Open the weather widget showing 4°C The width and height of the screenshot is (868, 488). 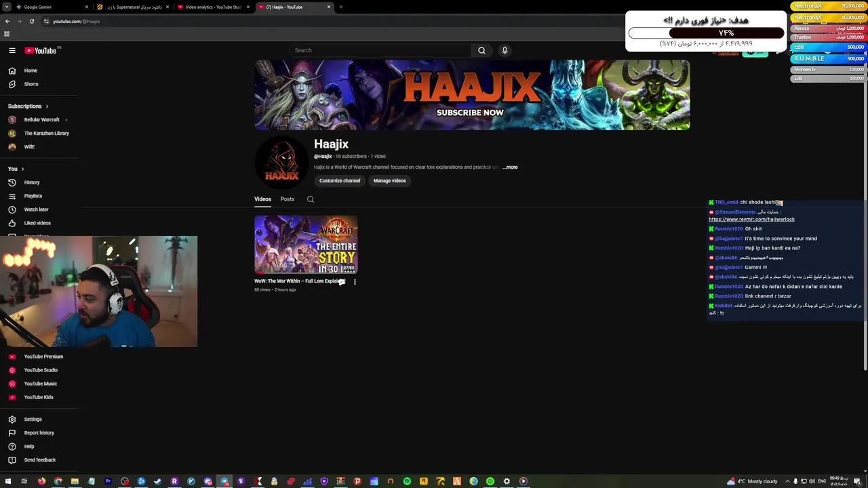coord(751,481)
